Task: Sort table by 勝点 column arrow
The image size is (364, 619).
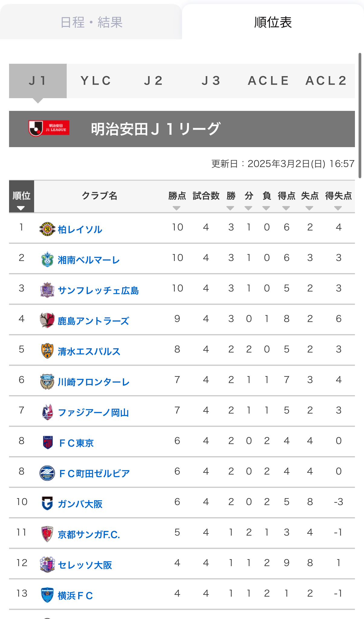Action: coord(177,208)
